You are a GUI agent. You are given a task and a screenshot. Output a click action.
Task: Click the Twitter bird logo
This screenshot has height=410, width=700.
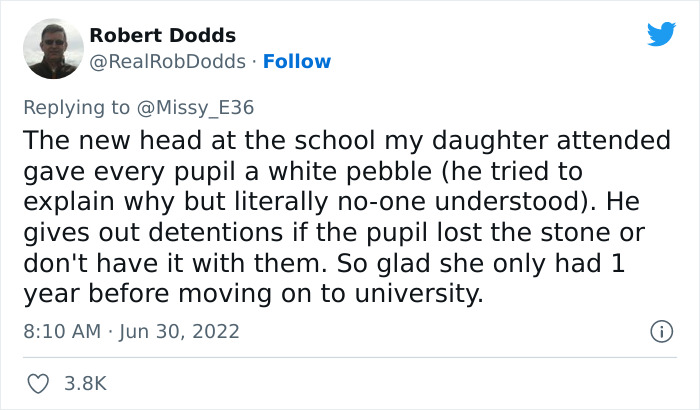pos(661,34)
